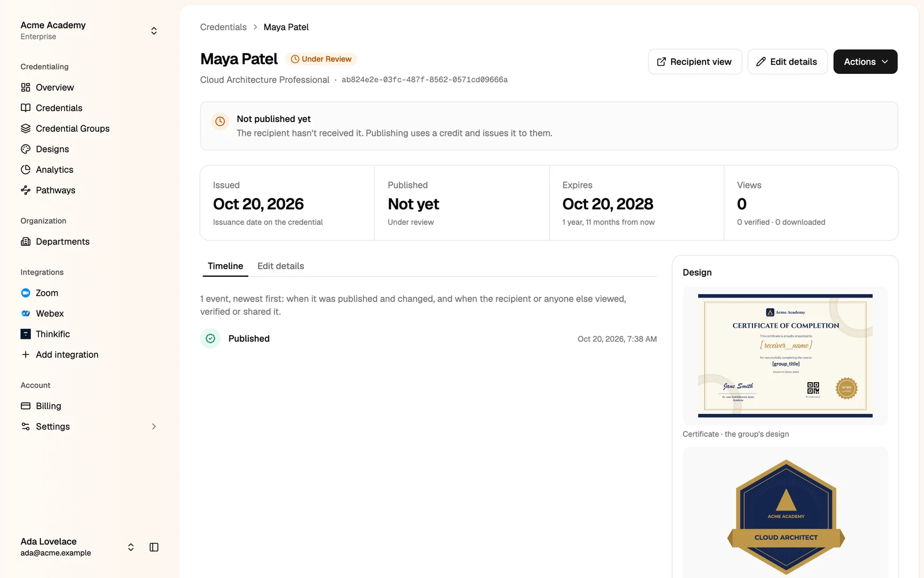Viewport: 924px width, 578px height.
Task: Click the Settings sliders icon
Action: [x=25, y=427]
